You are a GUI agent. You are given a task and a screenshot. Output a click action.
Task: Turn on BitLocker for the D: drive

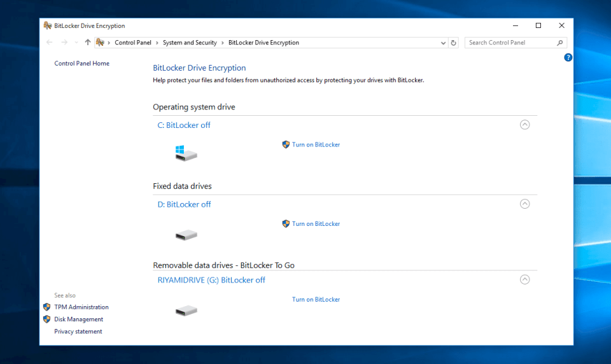pos(316,224)
